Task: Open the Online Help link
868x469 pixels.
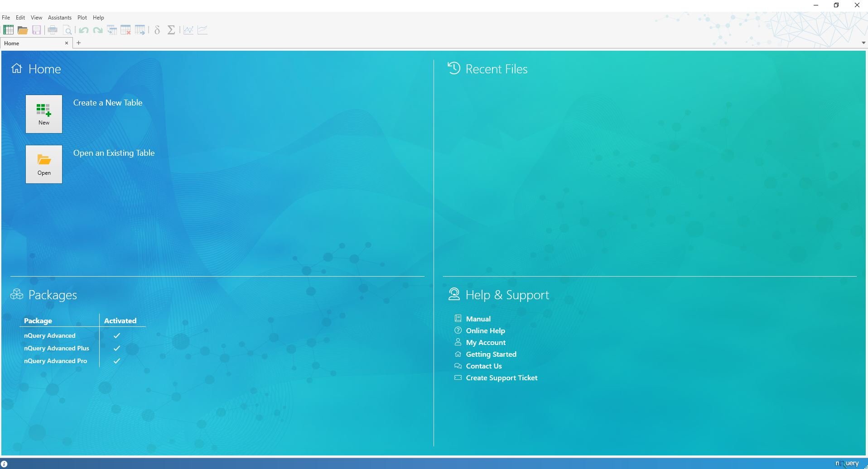Action: [485, 330]
